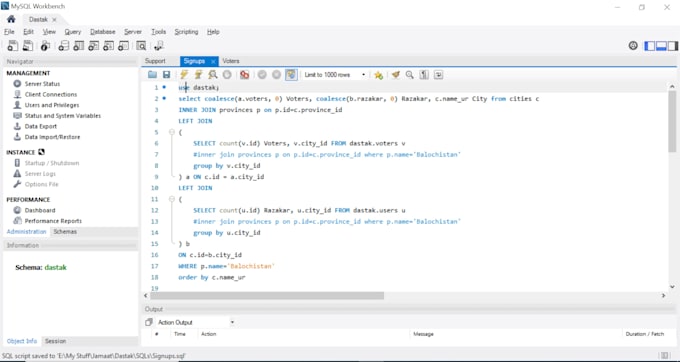Image resolution: width=680 pixels, height=362 pixels.
Task: Click the Workbench preferences gear icon
Action: [633, 46]
